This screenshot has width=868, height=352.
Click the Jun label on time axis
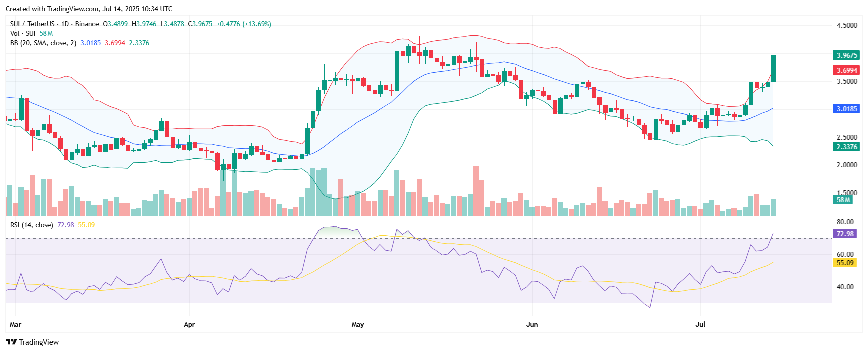point(532,324)
